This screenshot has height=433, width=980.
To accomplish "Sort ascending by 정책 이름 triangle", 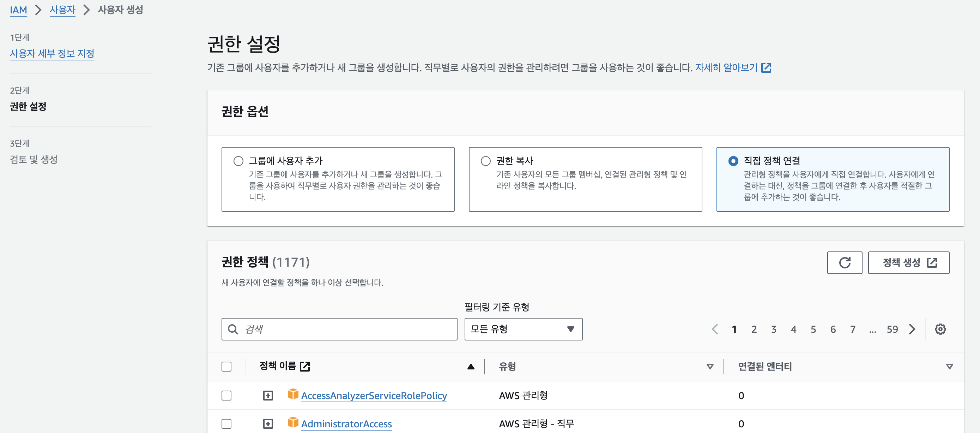I will 471,366.
